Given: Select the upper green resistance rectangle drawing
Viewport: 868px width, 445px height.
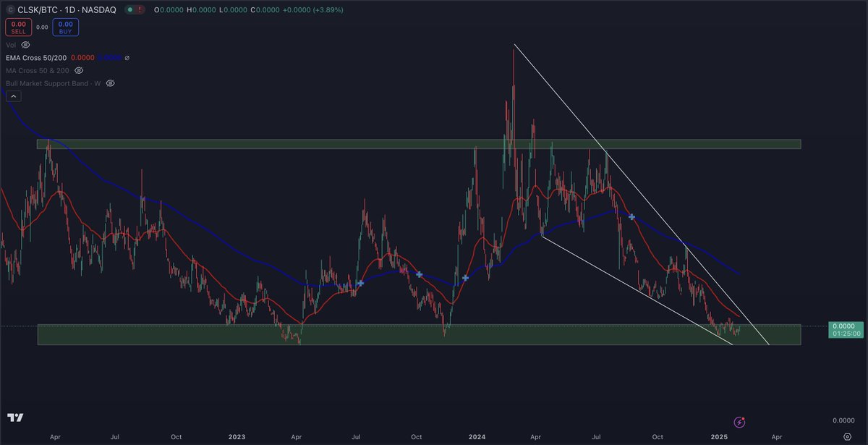Looking at the screenshot, I should pyautogui.click(x=419, y=144).
